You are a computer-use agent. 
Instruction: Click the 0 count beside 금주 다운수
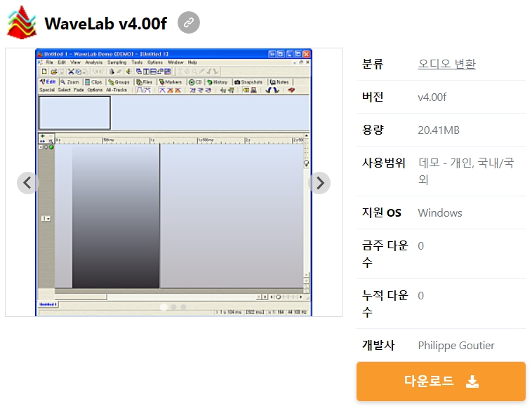pos(420,246)
